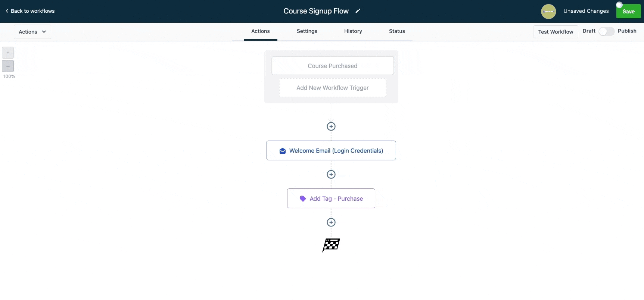Add step below Course Purchased trigger
644x300 pixels.
[331, 126]
